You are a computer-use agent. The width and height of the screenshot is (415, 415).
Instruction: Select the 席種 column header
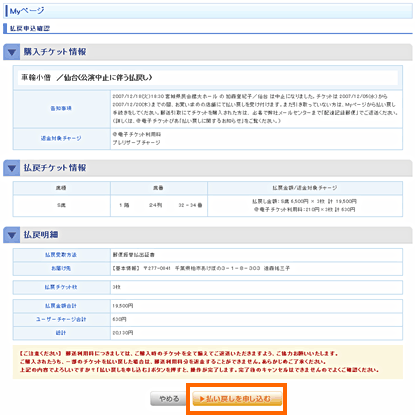(x=61, y=188)
